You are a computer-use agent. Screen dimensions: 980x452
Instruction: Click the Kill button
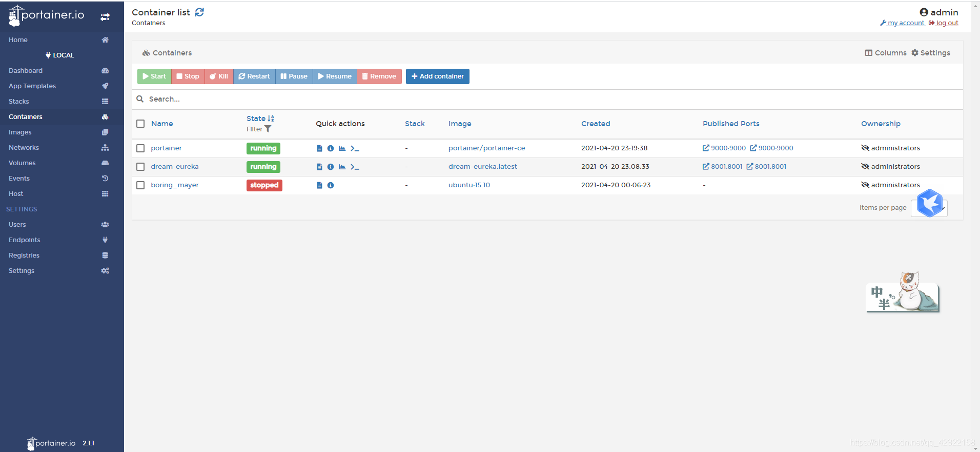point(219,76)
